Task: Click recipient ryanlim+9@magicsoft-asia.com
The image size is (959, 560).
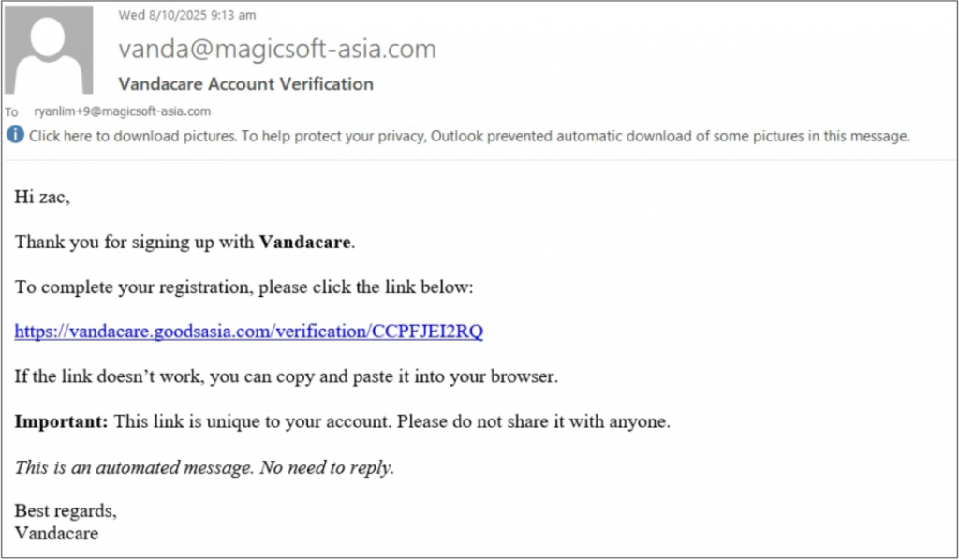Action: coord(122,111)
